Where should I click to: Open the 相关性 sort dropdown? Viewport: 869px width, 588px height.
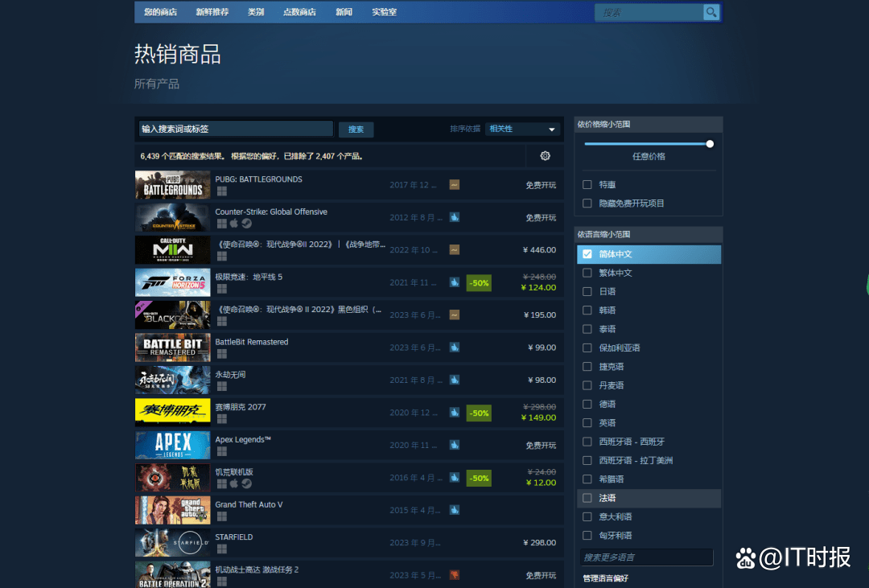coord(522,130)
